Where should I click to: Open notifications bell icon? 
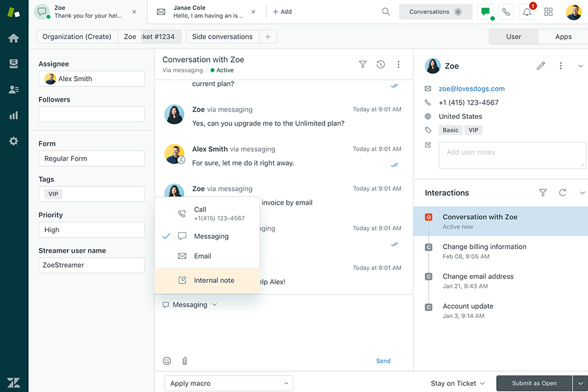(x=527, y=12)
